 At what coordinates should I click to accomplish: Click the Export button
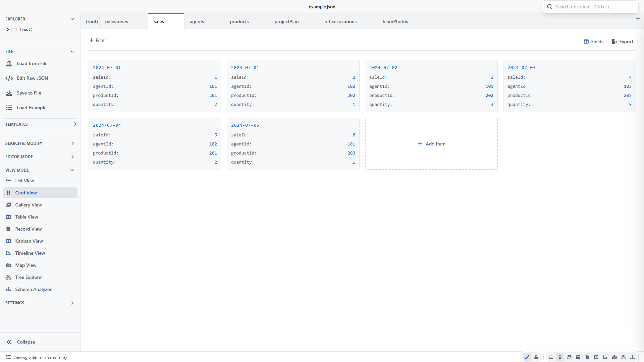622,42
